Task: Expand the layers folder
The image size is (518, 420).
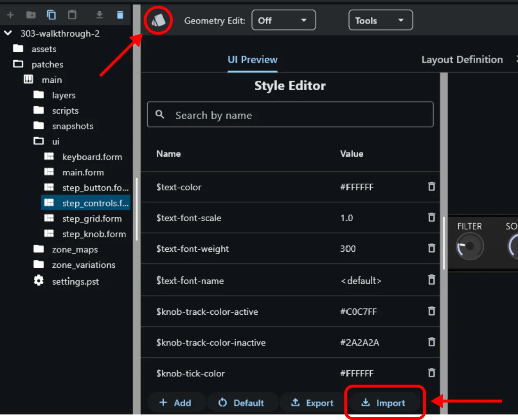Action: pyautogui.click(x=39, y=95)
